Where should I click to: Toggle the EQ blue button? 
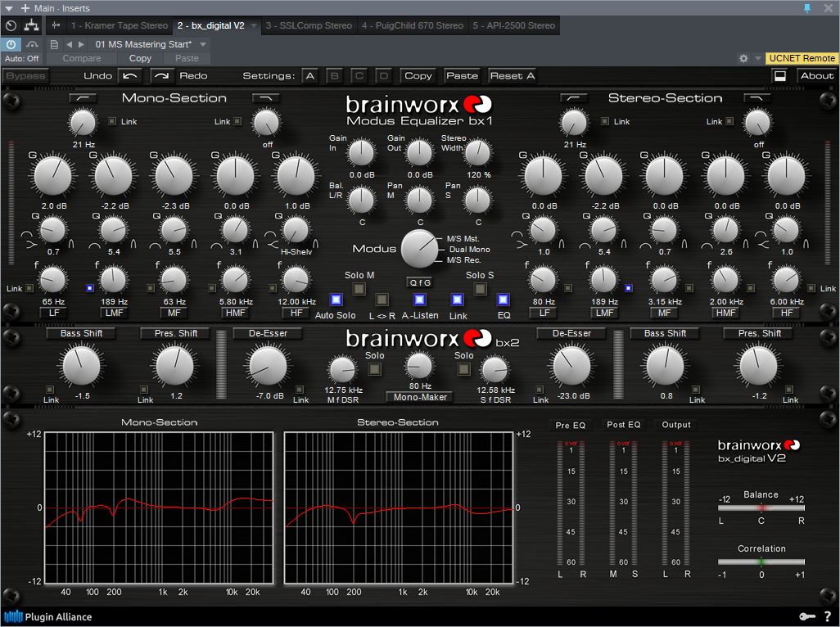click(x=503, y=300)
